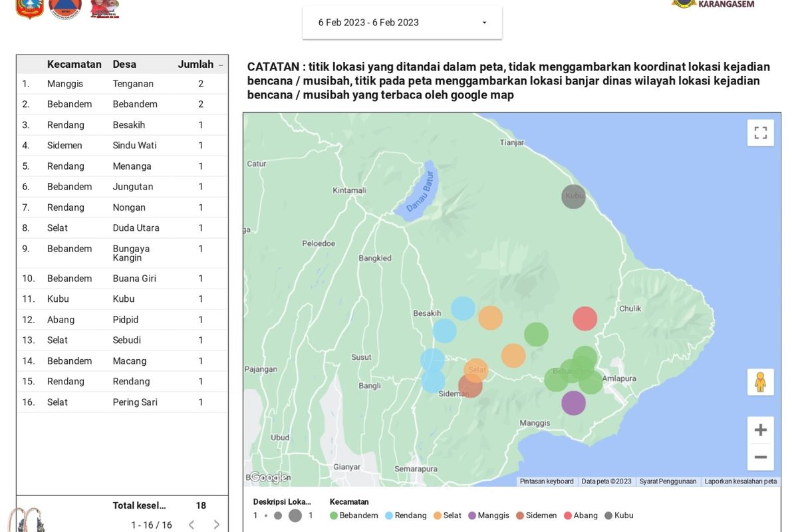Click the red Abang bubble on the map
The width and height of the screenshot is (798, 532).
585,319
